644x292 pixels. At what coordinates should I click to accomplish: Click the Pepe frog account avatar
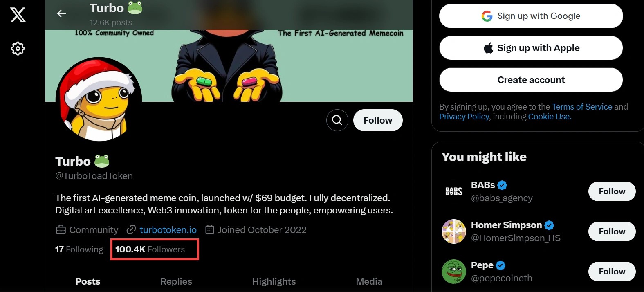[x=453, y=272]
